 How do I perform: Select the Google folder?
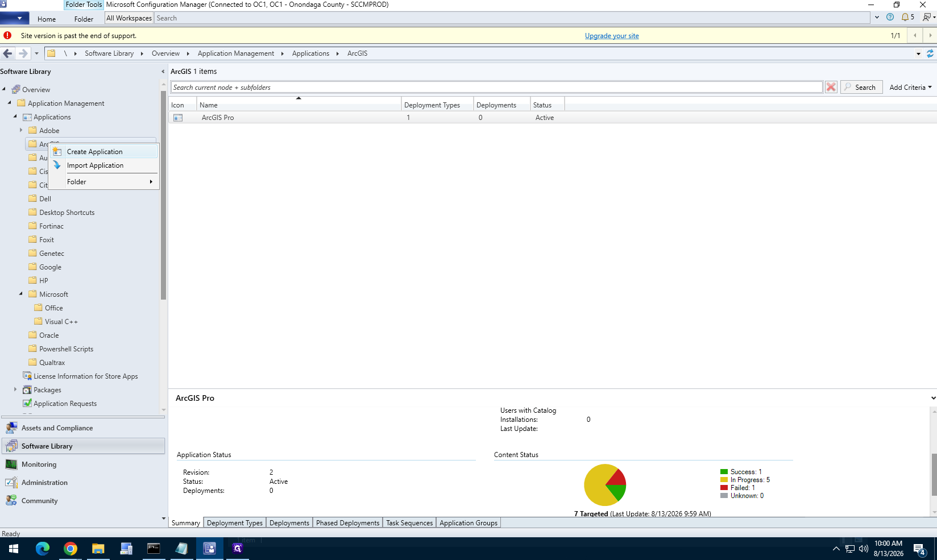coord(50,267)
